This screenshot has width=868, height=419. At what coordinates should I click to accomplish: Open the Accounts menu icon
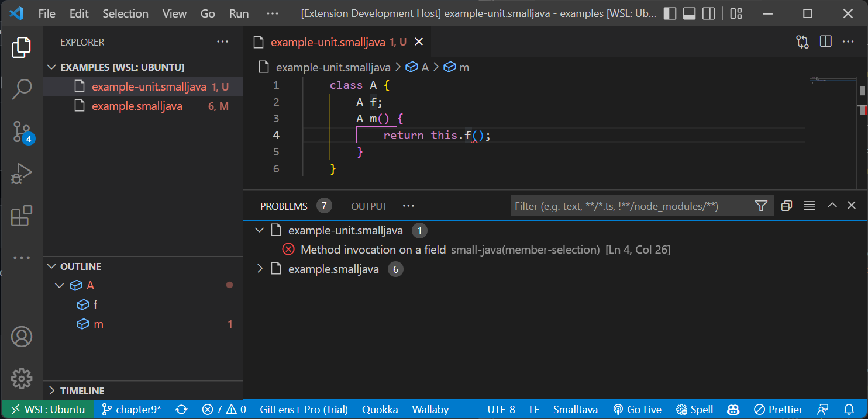pyautogui.click(x=21, y=337)
